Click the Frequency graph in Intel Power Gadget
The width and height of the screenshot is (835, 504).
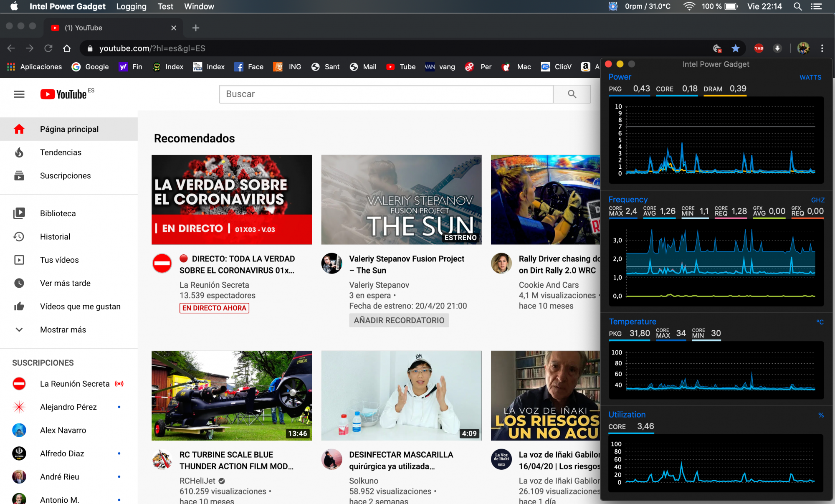(x=716, y=263)
